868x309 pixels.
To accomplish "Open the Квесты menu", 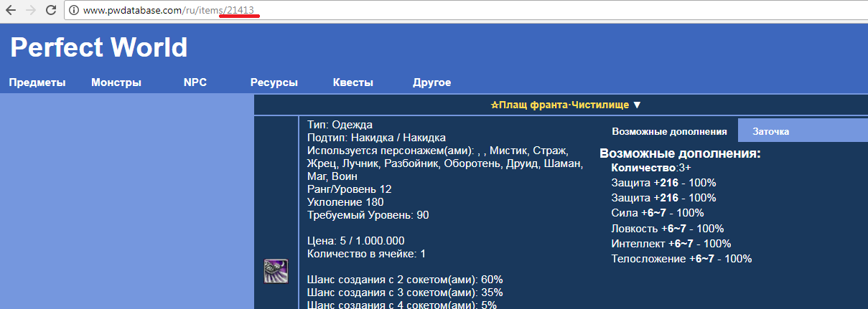I will point(353,82).
